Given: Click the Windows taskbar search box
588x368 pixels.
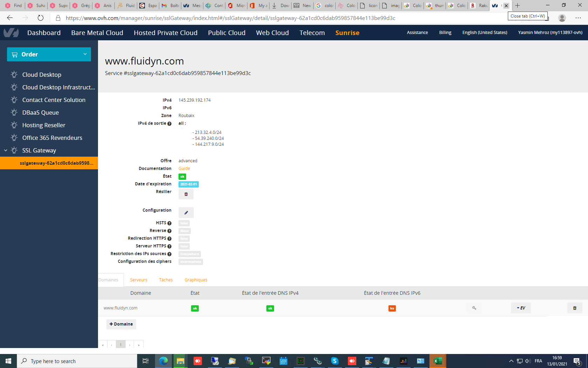Looking at the screenshot, I should tap(77, 361).
